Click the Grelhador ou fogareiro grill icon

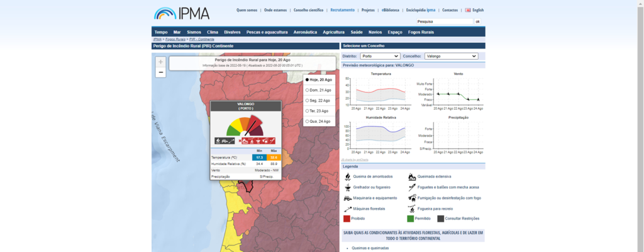[x=347, y=187]
